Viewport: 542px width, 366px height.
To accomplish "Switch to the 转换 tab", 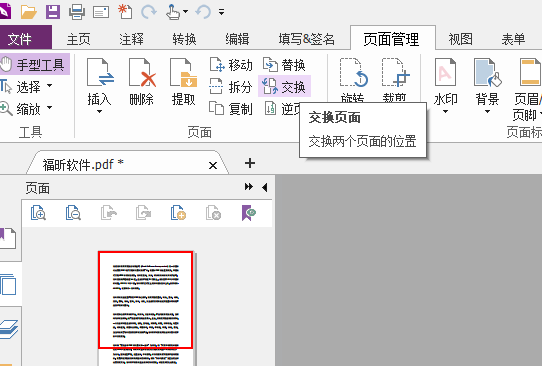I will (184, 39).
